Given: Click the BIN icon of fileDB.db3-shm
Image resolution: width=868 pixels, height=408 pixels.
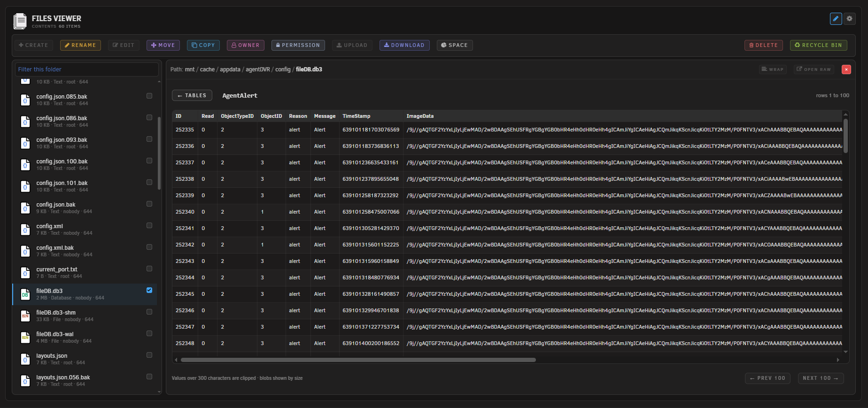Looking at the screenshot, I should tap(25, 316).
